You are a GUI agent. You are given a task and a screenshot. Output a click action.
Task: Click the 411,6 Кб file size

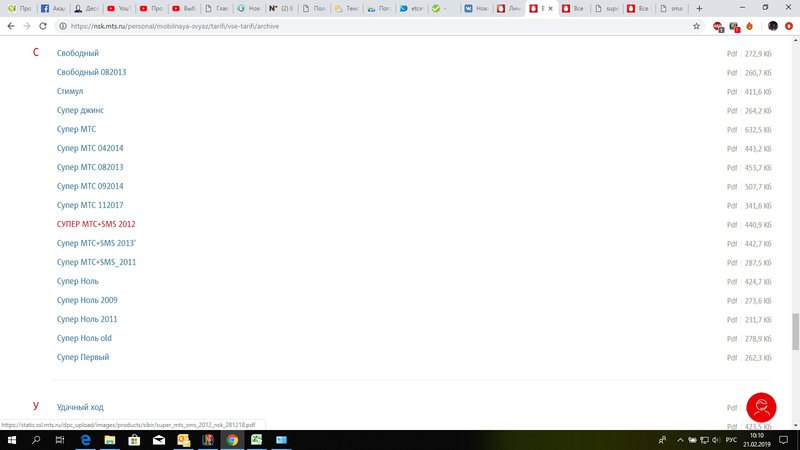coord(758,92)
